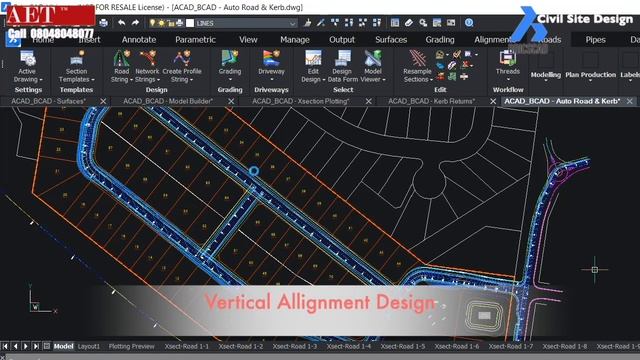Open the Xsect-Road 1-7 layout tab
Image resolution: width=640 pixels, height=360 pixels.
[x=511, y=346]
